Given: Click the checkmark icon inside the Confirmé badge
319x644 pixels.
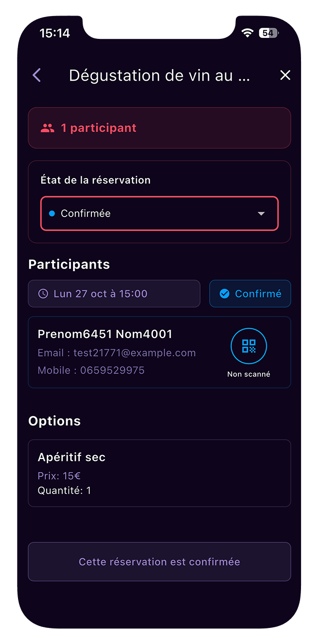Looking at the screenshot, I should pyautogui.click(x=225, y=293).
